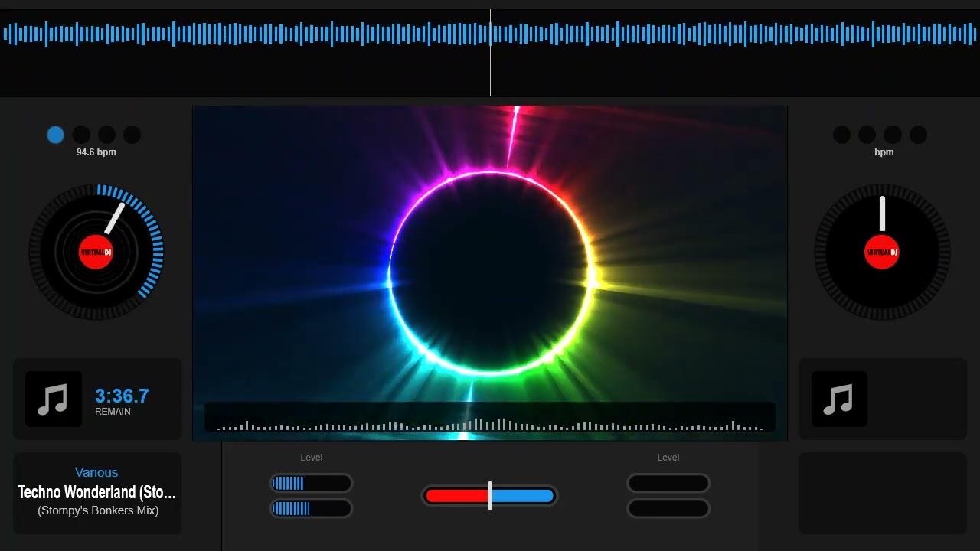Click the crossfader handle between red and blue
This screenshot has width=980, height=551.
pyautogui.click(x=490, y=496)
